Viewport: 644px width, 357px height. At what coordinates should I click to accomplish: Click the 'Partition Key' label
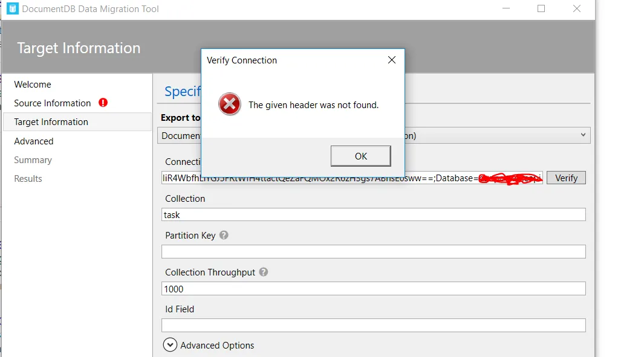tap(190, 236)
